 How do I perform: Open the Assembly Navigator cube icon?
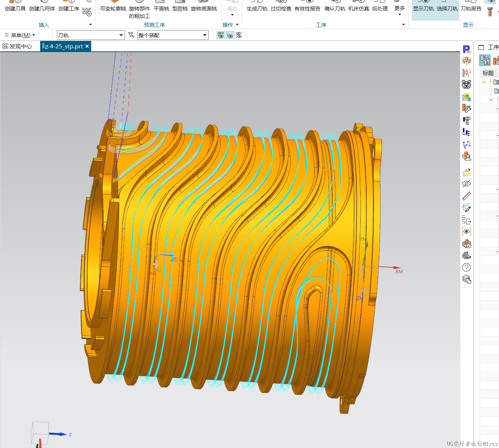[x=467, y=61]
